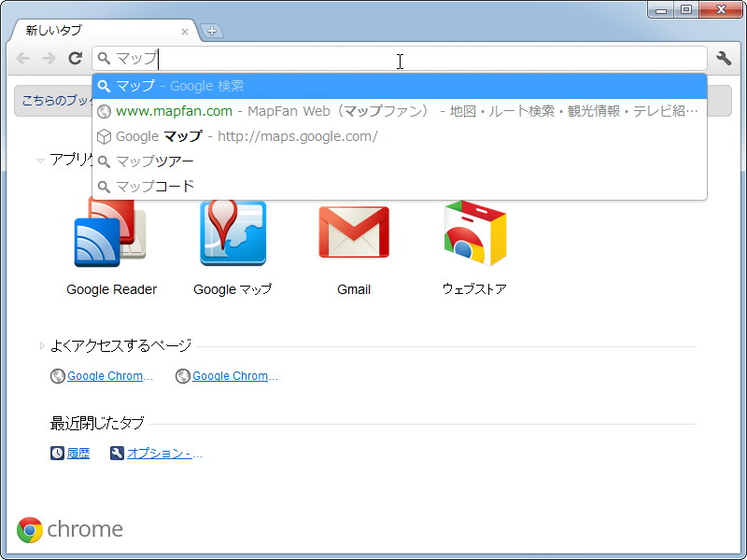This screenshot has width=747, height=560.
Task: Click the forward navigation arrow
Action: (49, 58)
